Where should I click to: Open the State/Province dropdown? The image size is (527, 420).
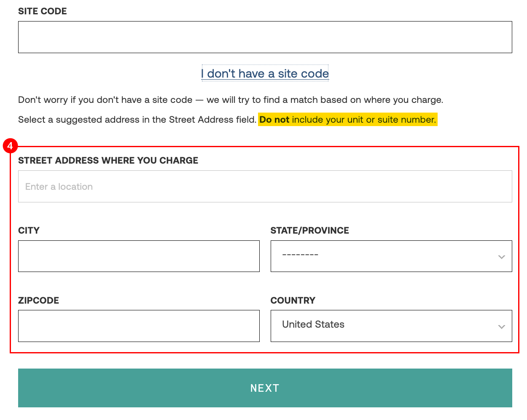pos(391,256)
